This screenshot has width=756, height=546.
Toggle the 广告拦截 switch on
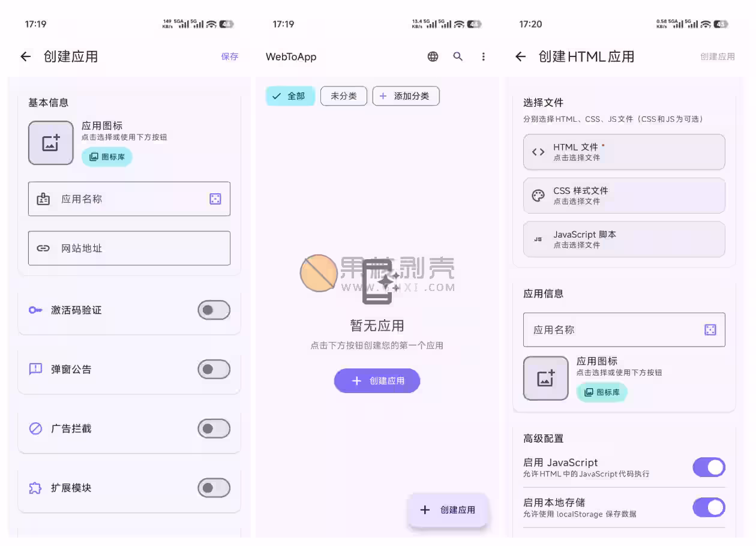tap(214, 429)
